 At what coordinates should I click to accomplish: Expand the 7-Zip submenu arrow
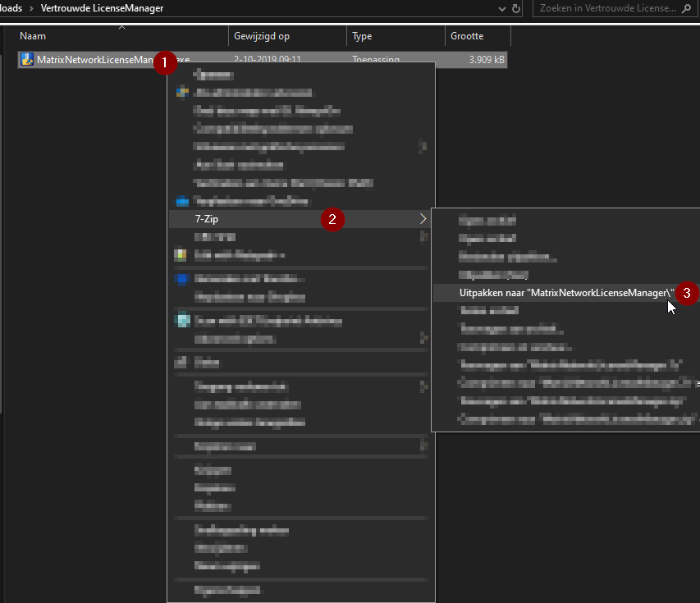click(423, 218)
